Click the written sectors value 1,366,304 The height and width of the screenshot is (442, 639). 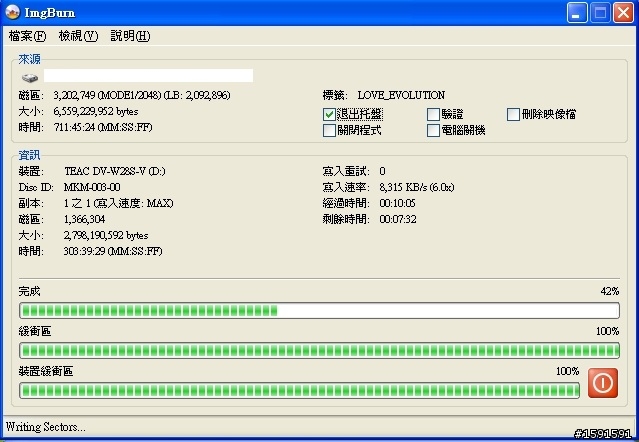84,219
